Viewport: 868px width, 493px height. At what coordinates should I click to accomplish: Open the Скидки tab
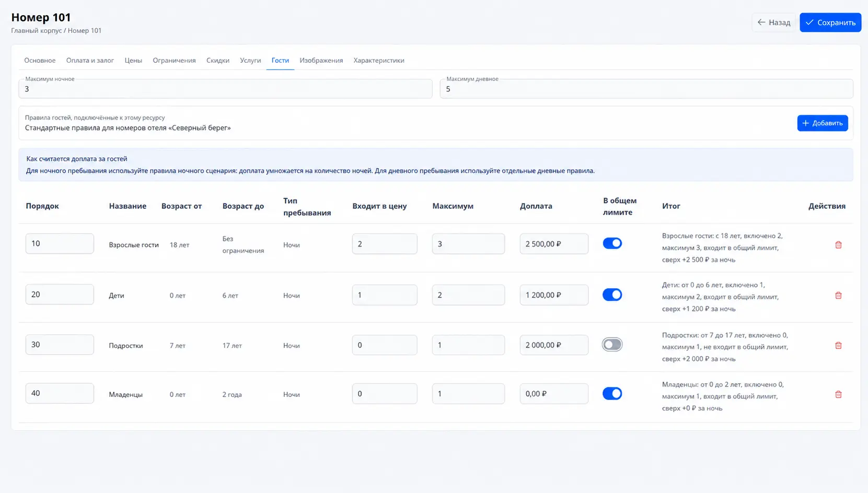218,61
